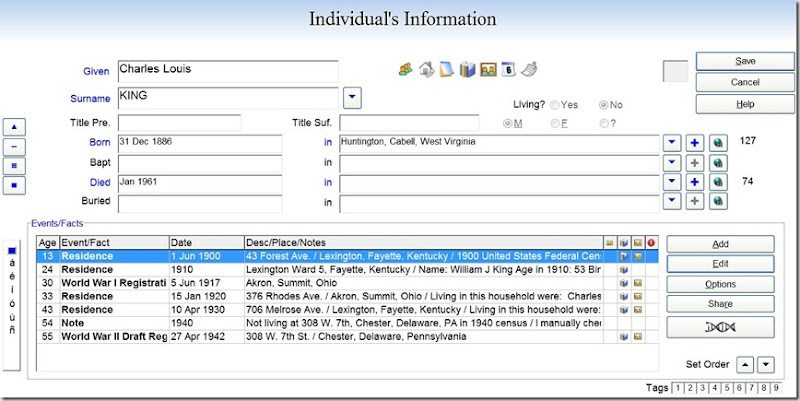Click the DNA helix button

(720, 327)
